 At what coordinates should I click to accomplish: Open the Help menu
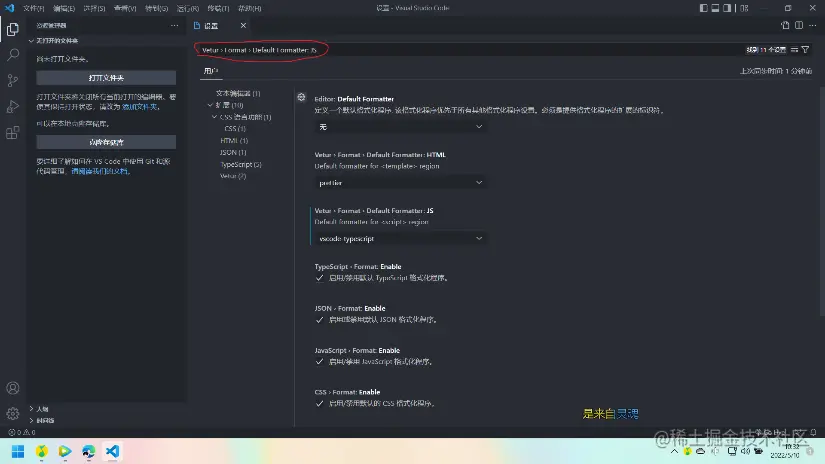point(249,8)
